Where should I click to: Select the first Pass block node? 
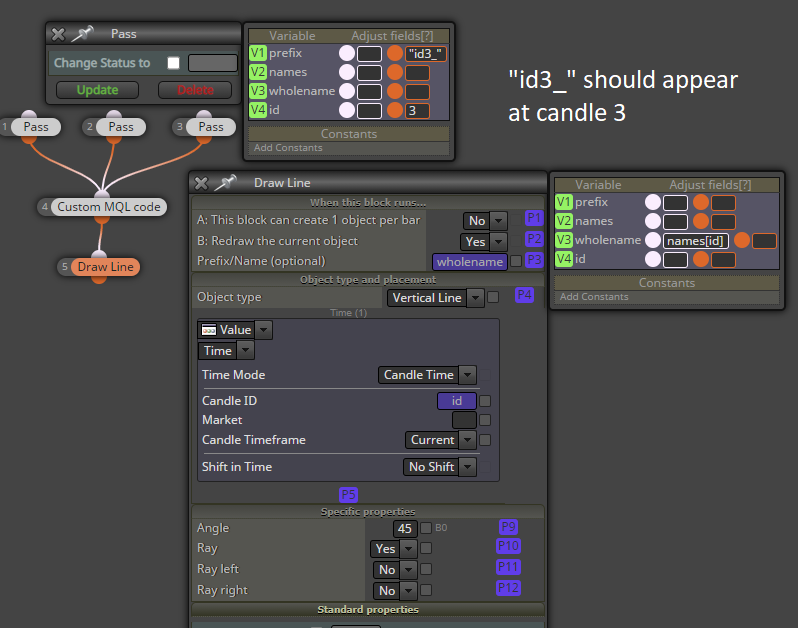36,127
